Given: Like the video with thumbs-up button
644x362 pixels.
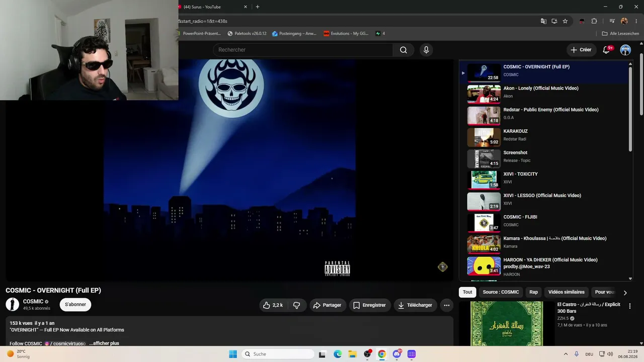Looking at the screenshot, I should (x=272, y=305).
